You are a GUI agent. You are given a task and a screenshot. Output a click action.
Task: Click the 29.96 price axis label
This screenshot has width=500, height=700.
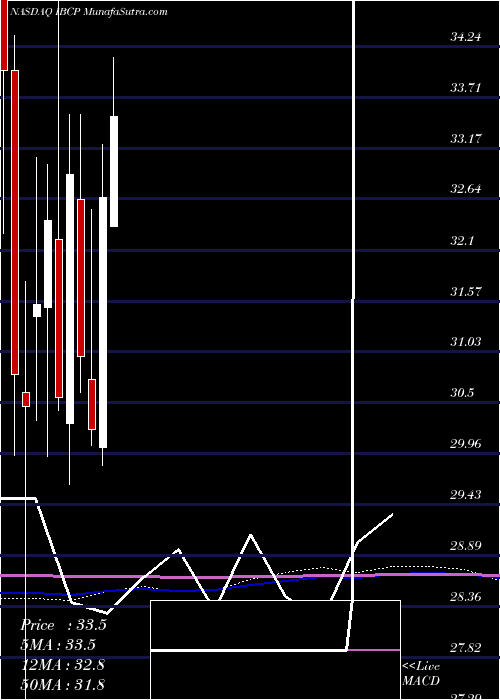[x=465, y=444]
